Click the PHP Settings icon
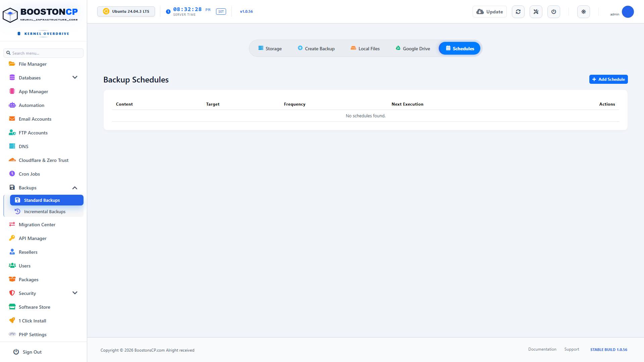Viewport: 644px width, 362px height. [12, 334]
